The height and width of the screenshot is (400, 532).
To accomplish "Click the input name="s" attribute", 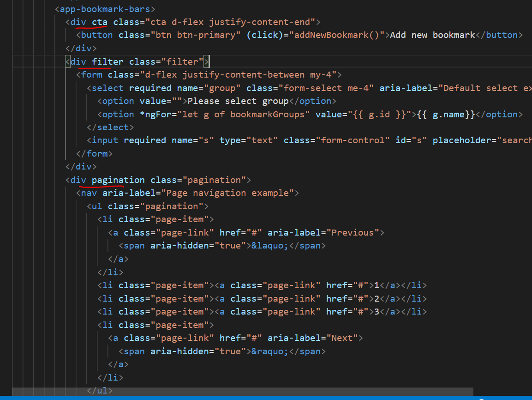I will (193, 140).
